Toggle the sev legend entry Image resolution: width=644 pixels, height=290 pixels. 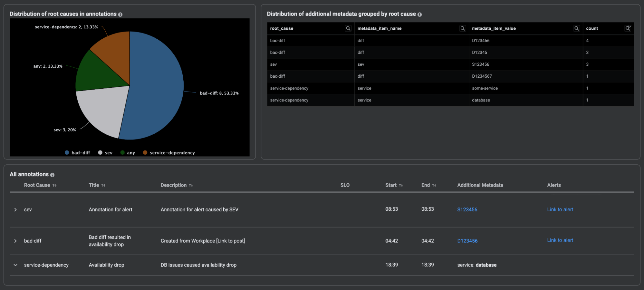click(105, 152)
